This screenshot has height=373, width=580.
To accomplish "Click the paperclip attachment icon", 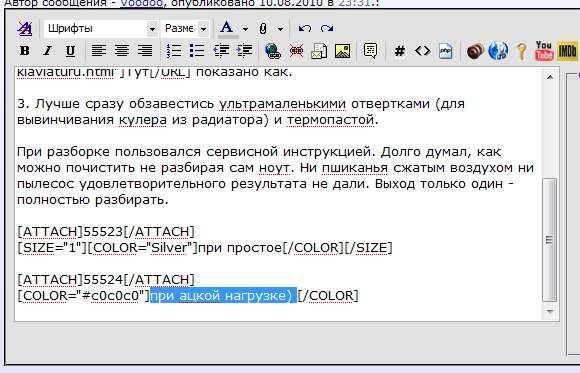I will pyautogui.click(x=263, y=29).
